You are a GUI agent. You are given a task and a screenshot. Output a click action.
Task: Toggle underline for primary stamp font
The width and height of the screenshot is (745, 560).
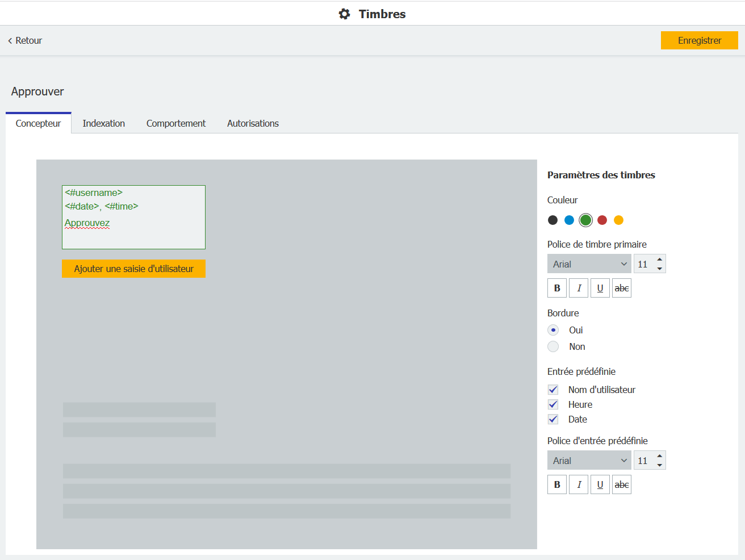[x=600, y=288]
